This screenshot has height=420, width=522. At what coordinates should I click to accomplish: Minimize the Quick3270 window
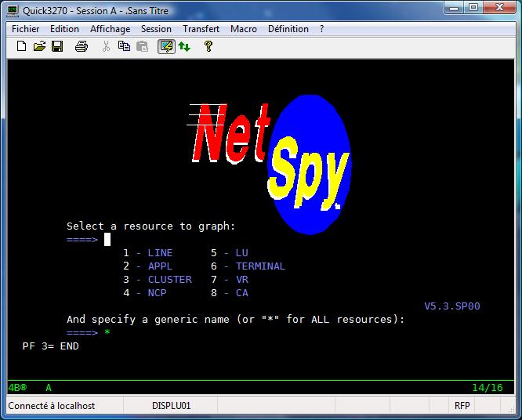point(454,8)
